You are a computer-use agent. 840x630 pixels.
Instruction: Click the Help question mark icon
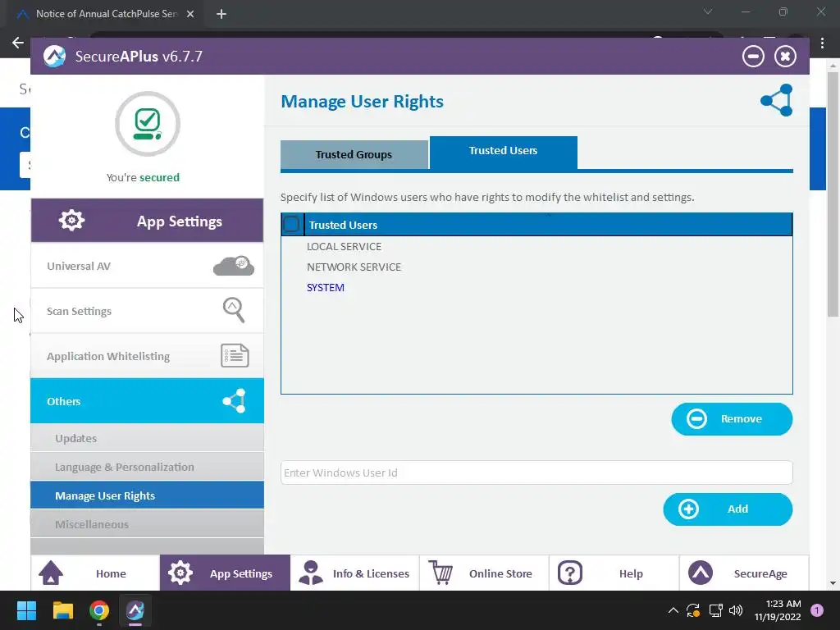click(570, 573)
